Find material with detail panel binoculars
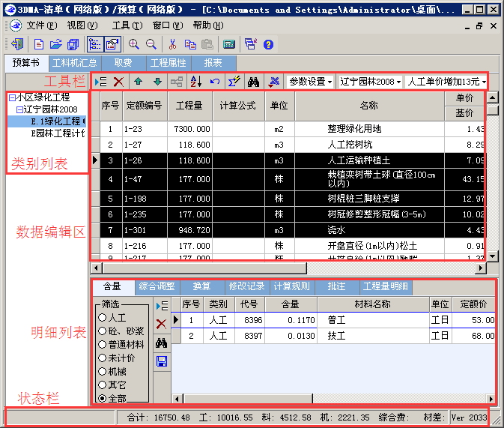 pos(161,343)
